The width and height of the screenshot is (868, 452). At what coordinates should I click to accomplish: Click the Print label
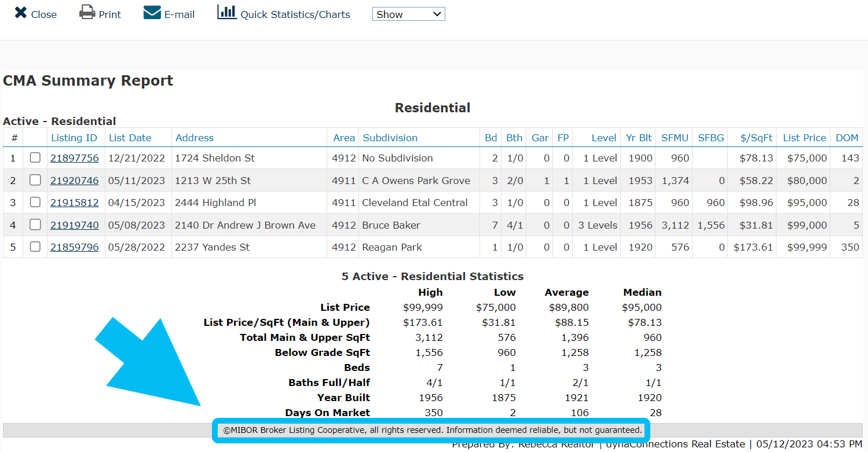pyautogui.click(x=110, y=14)
